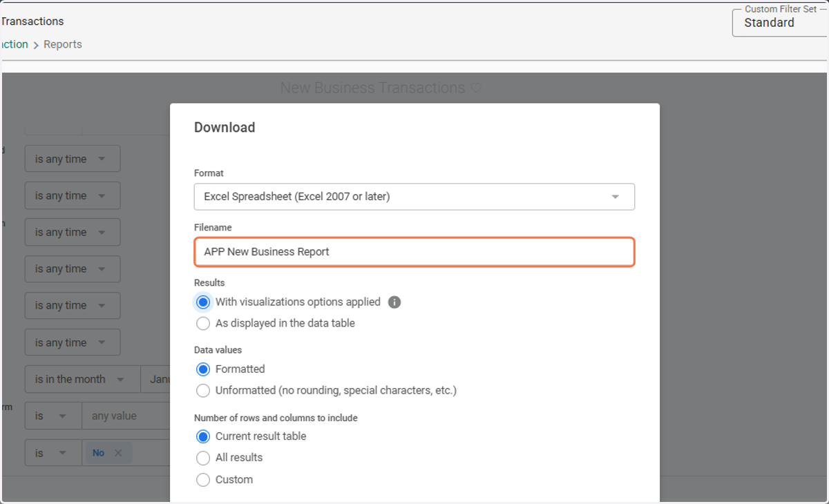Choose Unformatted data values option
Image resolution: width=829 pixels, height=504 pixels.
coord(203,391)
